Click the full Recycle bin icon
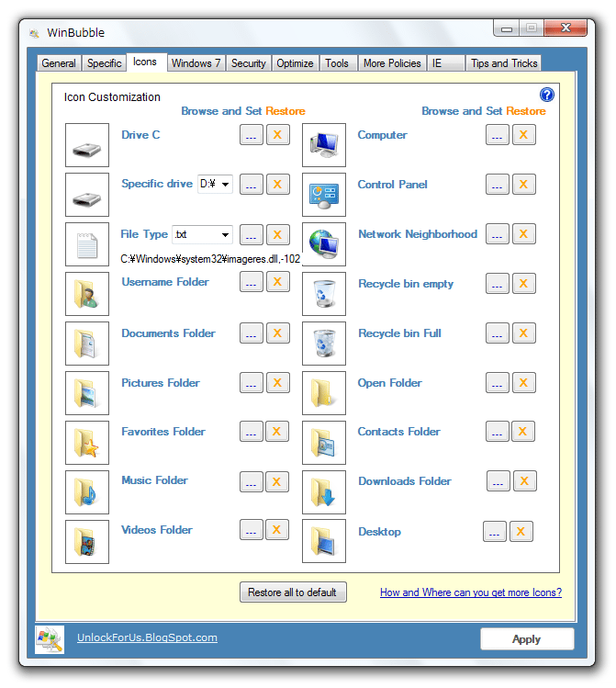Viewport: 616px width, 688px height. coord(323,344)
